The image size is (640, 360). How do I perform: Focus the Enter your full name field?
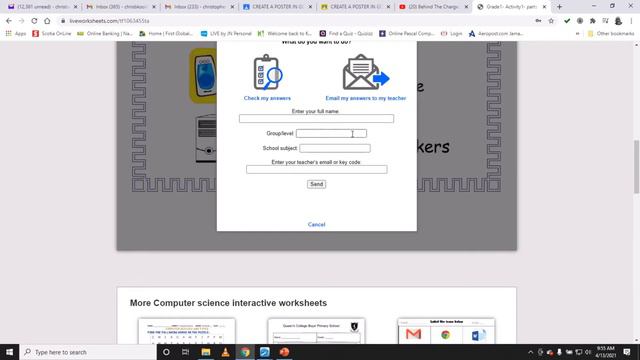(316, 118)
